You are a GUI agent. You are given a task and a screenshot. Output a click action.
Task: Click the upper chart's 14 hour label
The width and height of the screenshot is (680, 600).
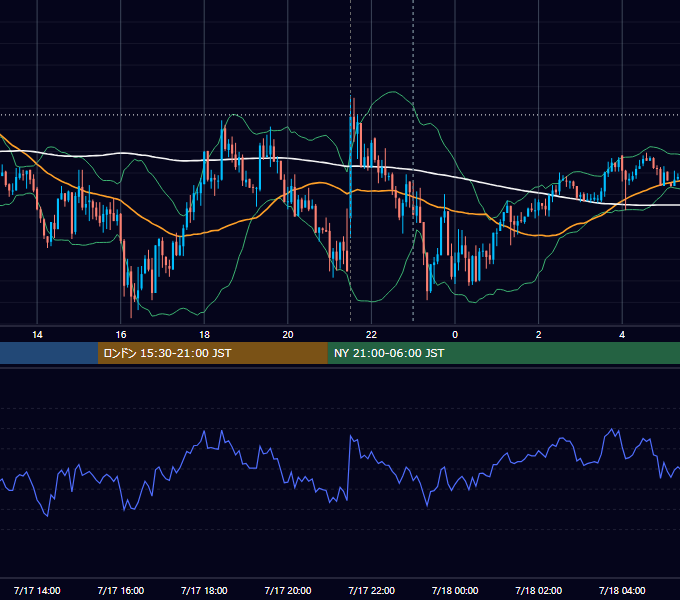(x=37, y=335)
